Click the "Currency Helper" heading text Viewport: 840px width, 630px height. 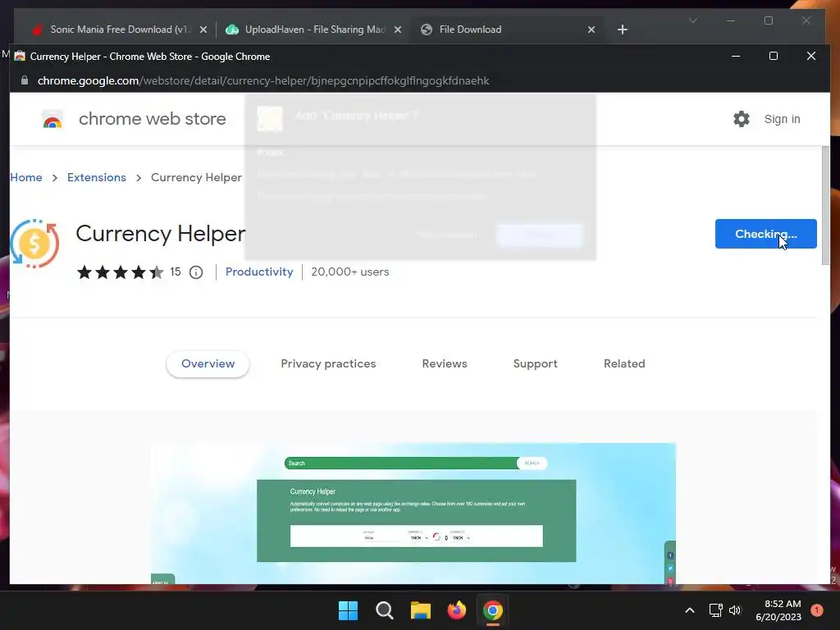point(161,234)
